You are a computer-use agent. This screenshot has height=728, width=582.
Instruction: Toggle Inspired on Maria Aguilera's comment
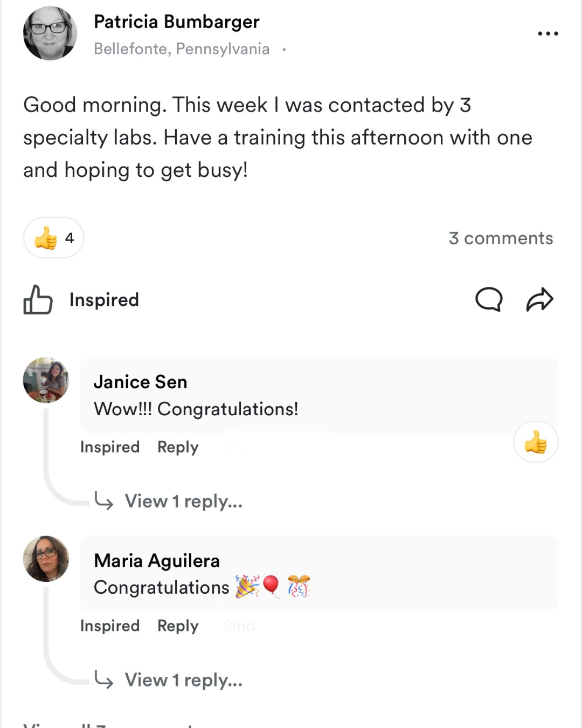(x=110, y=626)
